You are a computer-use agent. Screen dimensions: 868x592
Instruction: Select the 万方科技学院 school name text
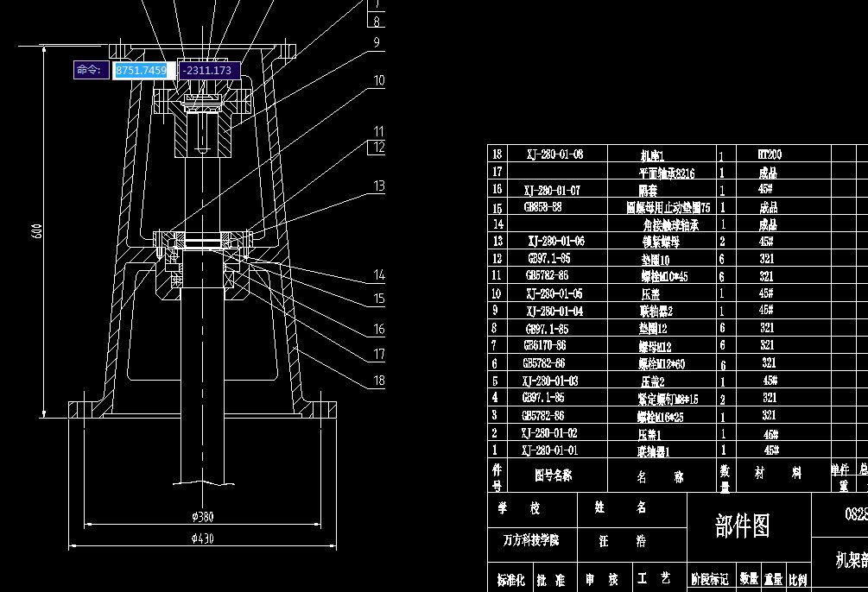point(531,540)
